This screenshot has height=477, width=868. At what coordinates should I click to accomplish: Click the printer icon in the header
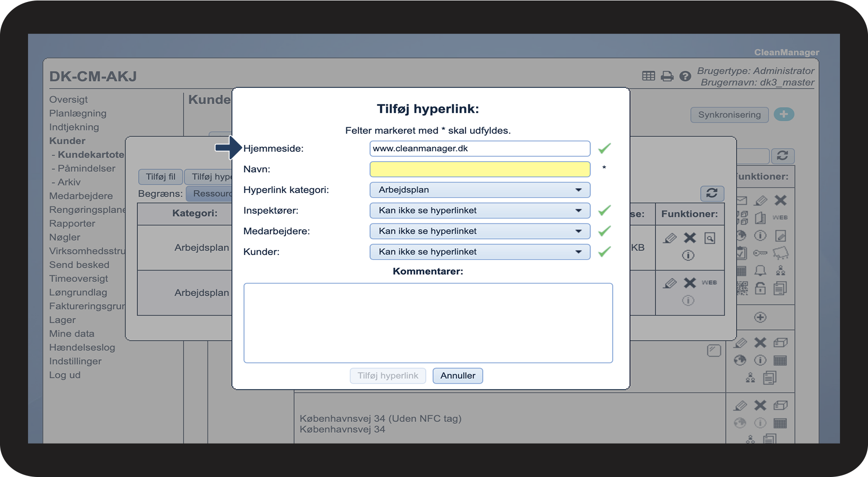click(667, 76)
